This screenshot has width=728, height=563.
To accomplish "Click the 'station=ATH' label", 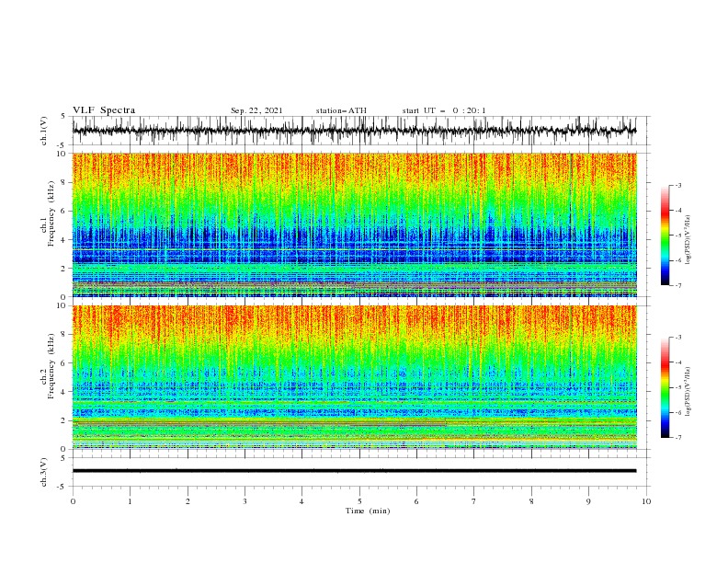I will pos(341,110).
